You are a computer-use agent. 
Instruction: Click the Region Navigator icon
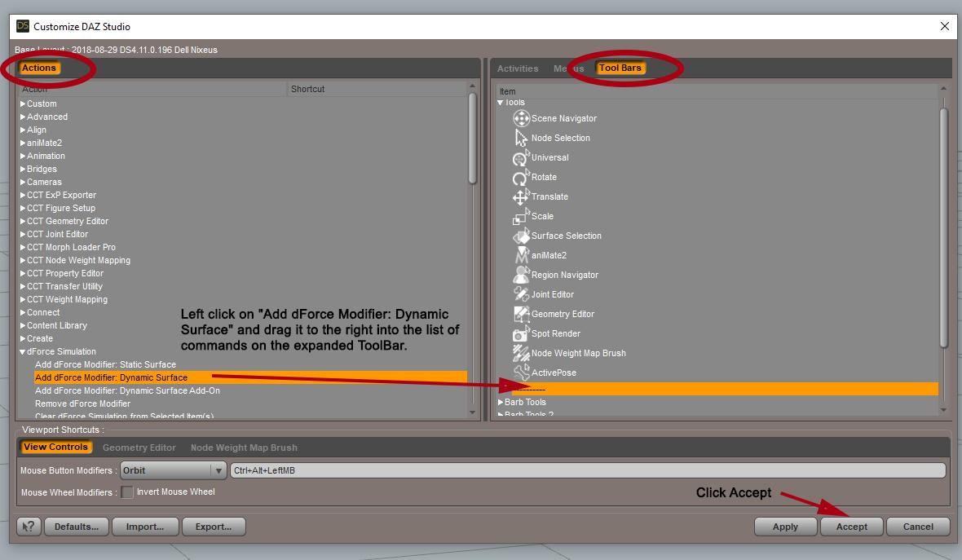click(521, 275)
